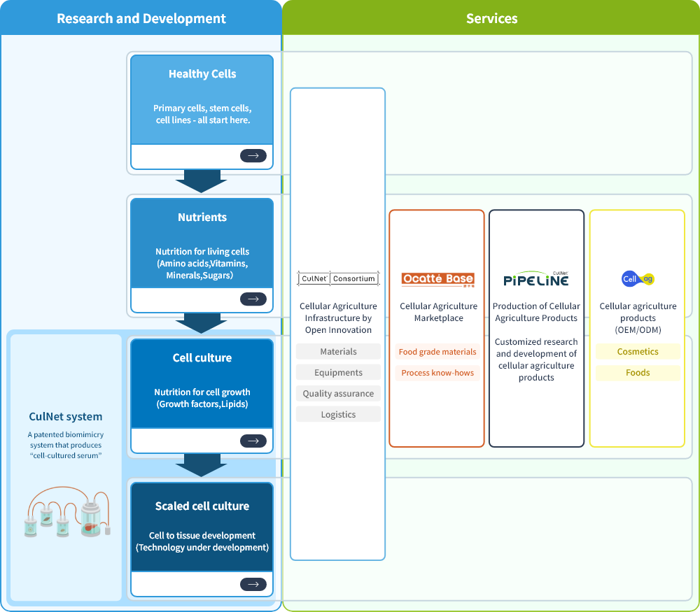Click the Cosmetics tag
The height and width of the screenshot is (612, 700).
tap(638, 352)
